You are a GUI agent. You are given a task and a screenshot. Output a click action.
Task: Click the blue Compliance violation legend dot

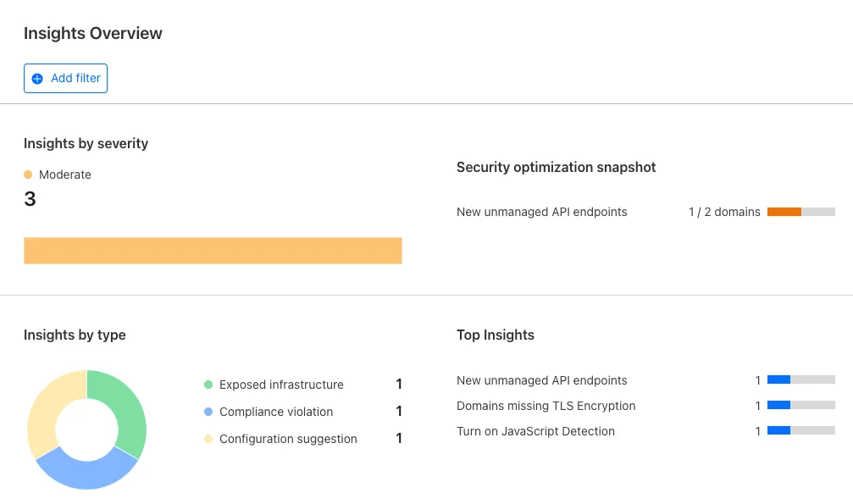coord(208,412)
